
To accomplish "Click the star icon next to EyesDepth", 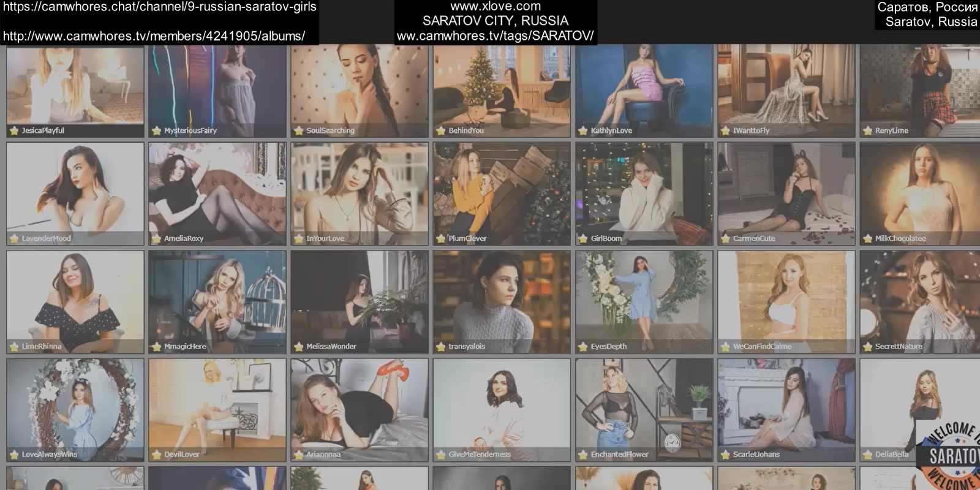I will [582, 347].
